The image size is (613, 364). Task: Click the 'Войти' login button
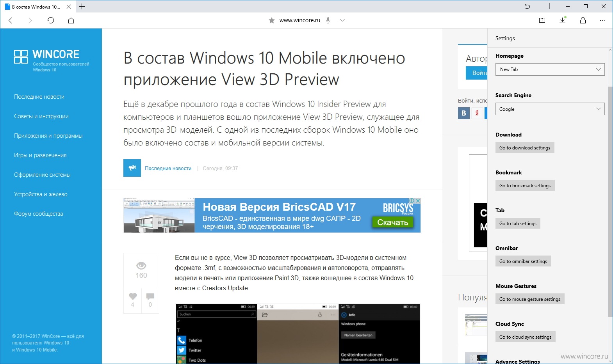(x=477, y=73)
